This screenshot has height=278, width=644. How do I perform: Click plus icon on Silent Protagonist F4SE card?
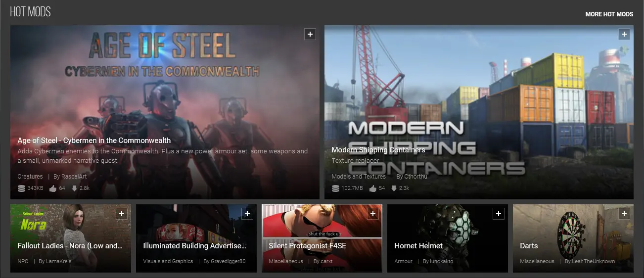373,214
